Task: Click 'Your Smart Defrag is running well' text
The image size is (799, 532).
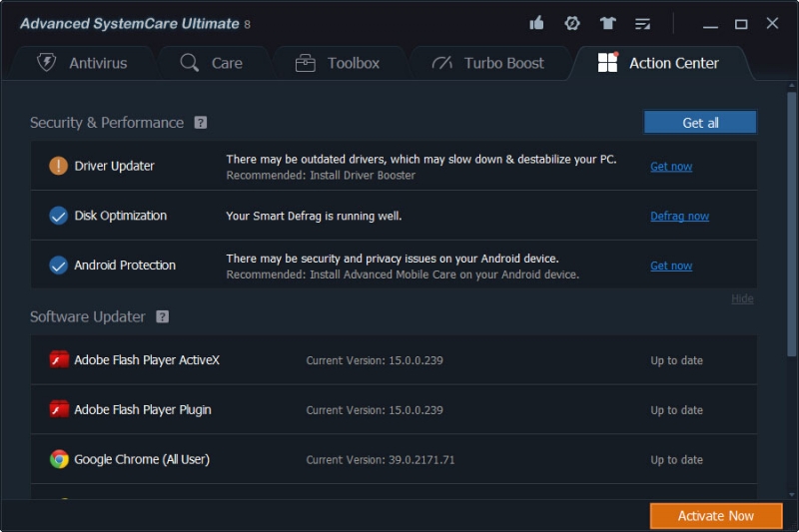Action: pos(314,217)
